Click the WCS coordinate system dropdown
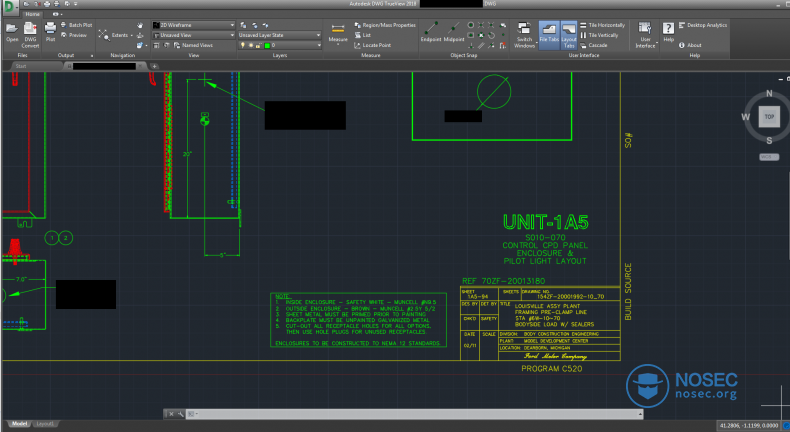 tap(769, 157)
